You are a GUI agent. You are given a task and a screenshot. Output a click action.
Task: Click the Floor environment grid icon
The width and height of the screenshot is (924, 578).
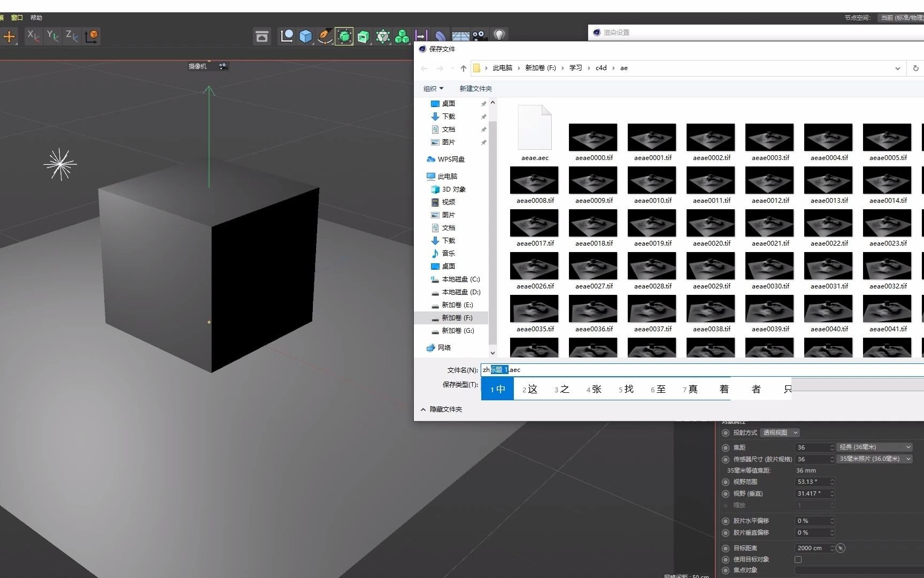tap(460, 36)
